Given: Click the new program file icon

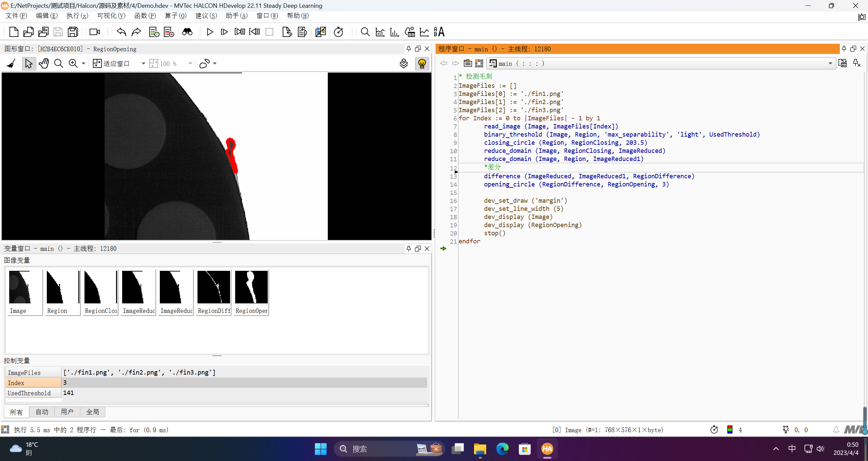Looking at the screenshot, I should 14,32.
